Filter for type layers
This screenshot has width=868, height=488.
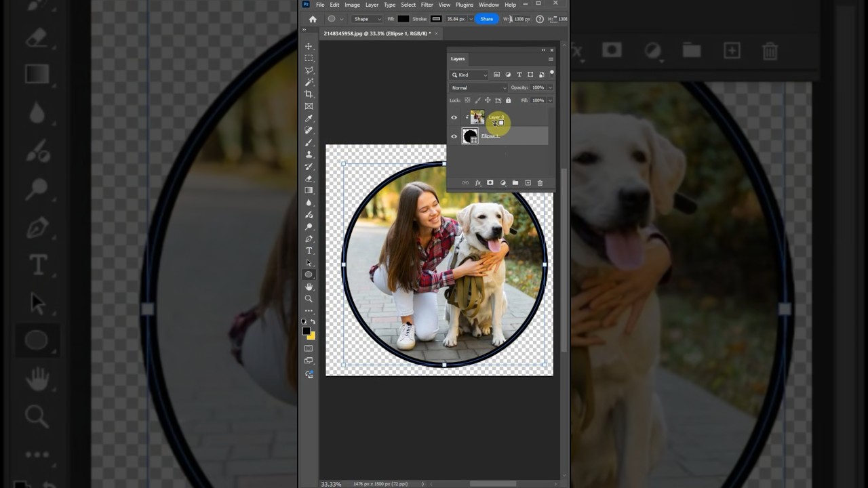519,75
